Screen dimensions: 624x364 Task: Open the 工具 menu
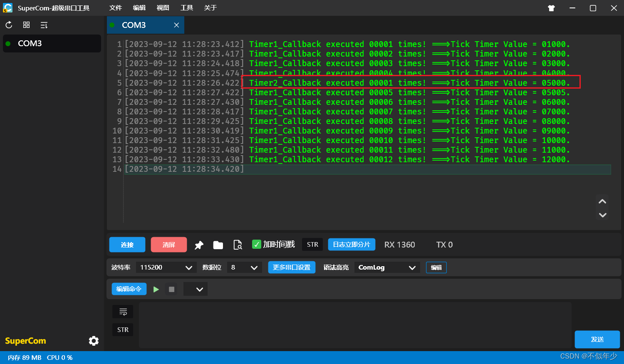click(x=187, y=7)
